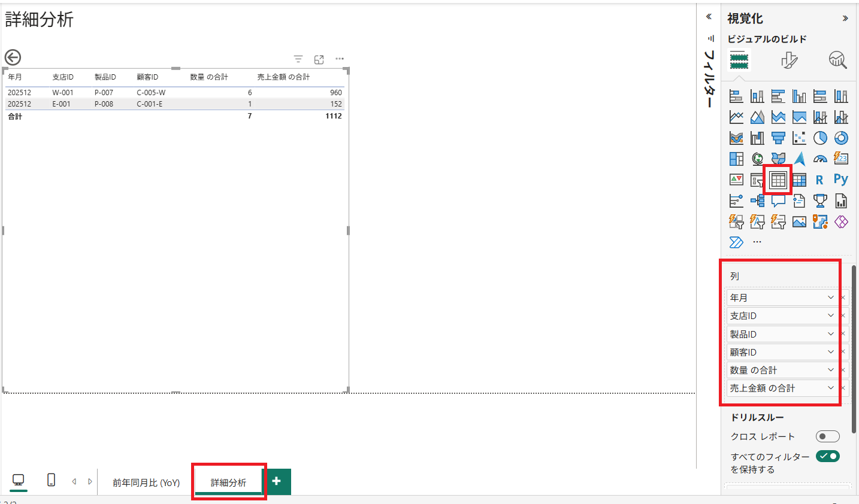The height and width of the screenshot is (504, 859).
Task: Collapse the 視覚化 pane
Action: pos(845,19)
